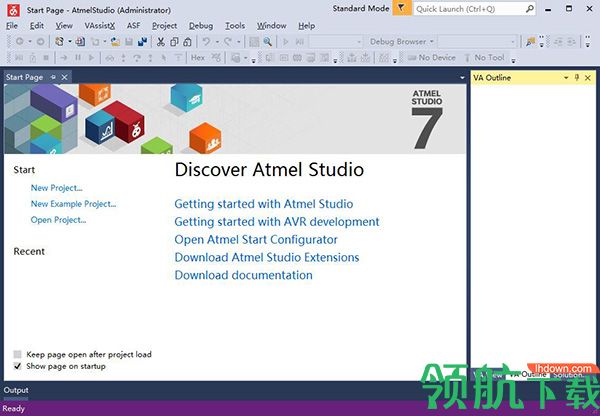Click the grayed Save disk icon

click(x=129, y=41)
